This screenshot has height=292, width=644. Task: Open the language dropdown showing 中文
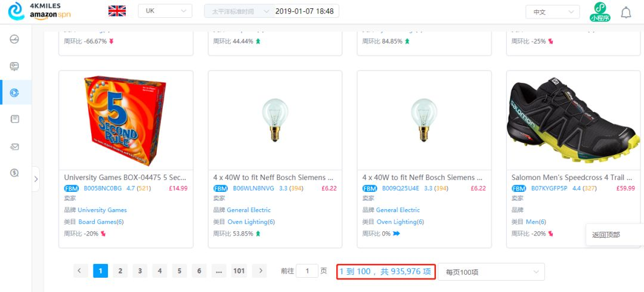click(552, 12)
